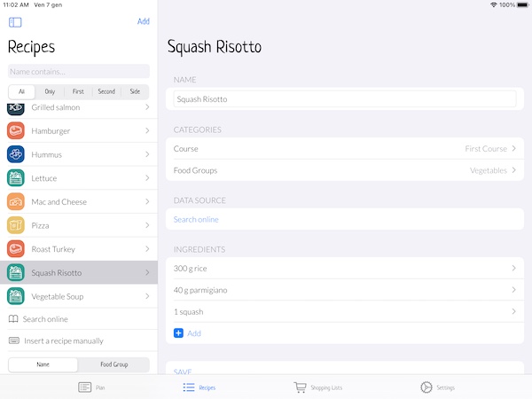Click the Vegetables food group value
This screenshot has height=399, width=532.
pyautogui.click(x=489, y=170)
